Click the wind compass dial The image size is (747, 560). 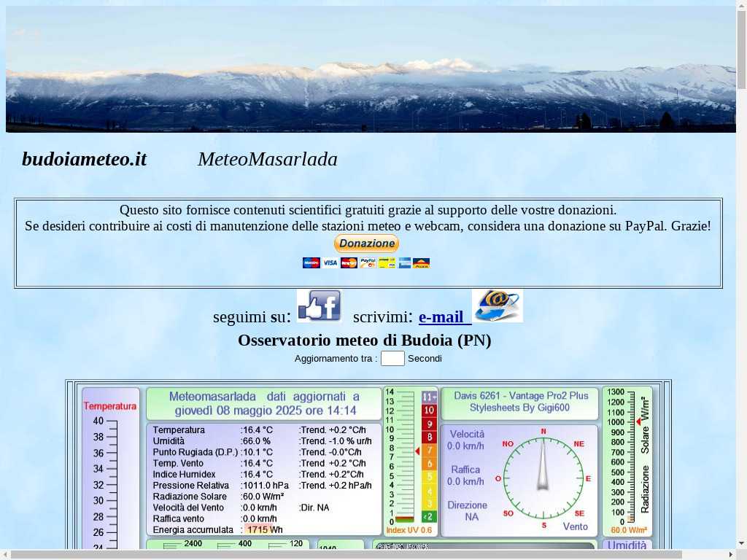click(543, 478)
